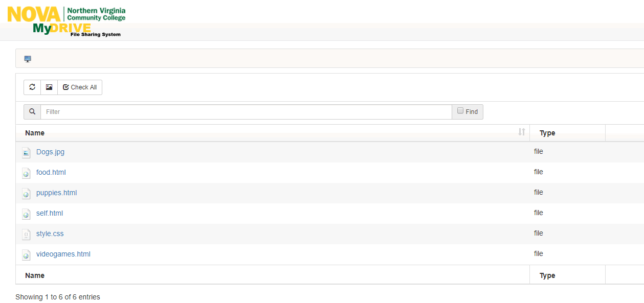Open the food.html file link
This screenshot has width=644, height=303.
click(51, 172)
